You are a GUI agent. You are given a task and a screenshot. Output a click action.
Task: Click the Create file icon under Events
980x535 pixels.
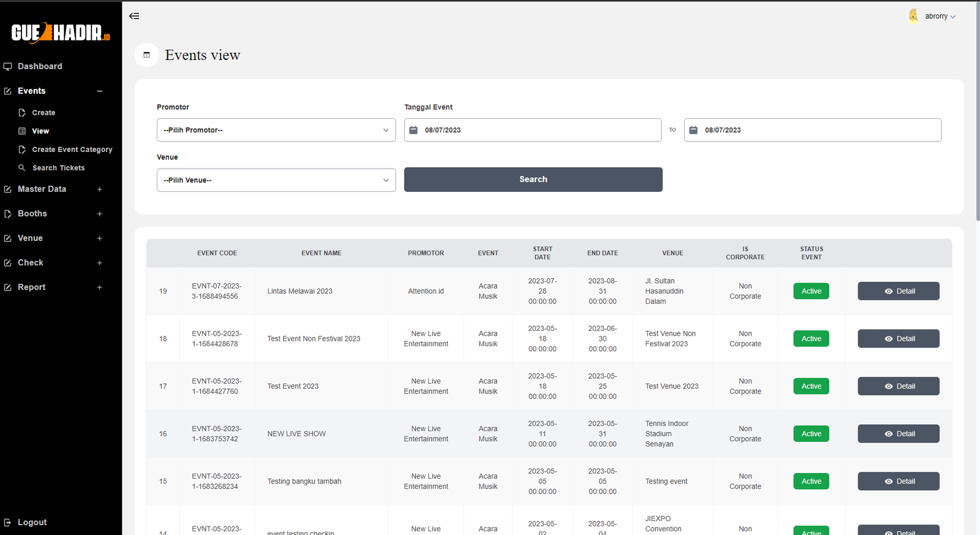point(22,113)
